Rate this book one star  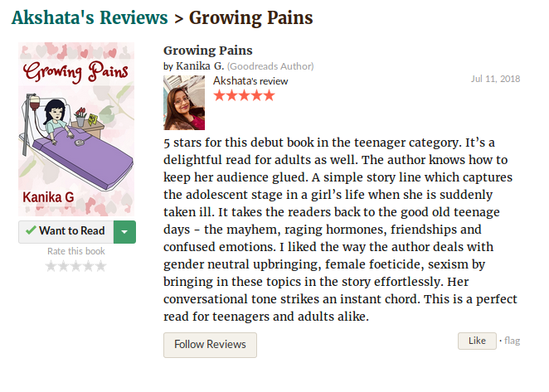51,266
